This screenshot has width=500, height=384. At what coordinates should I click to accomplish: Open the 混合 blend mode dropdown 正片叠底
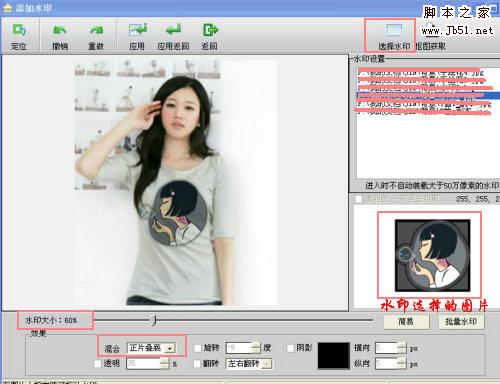point(152,348)
